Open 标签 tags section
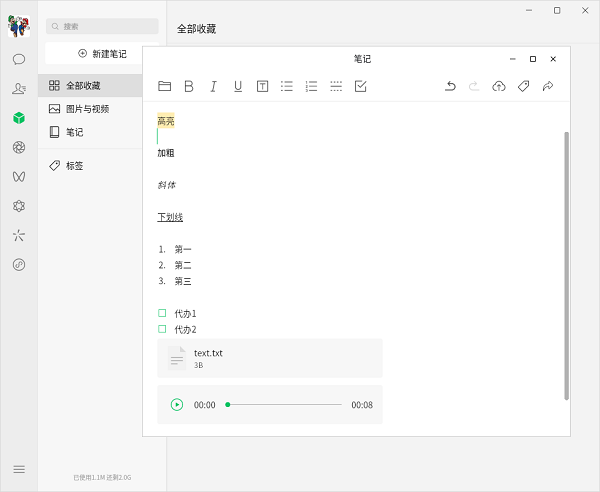600x492 pixels. (90, 166)
